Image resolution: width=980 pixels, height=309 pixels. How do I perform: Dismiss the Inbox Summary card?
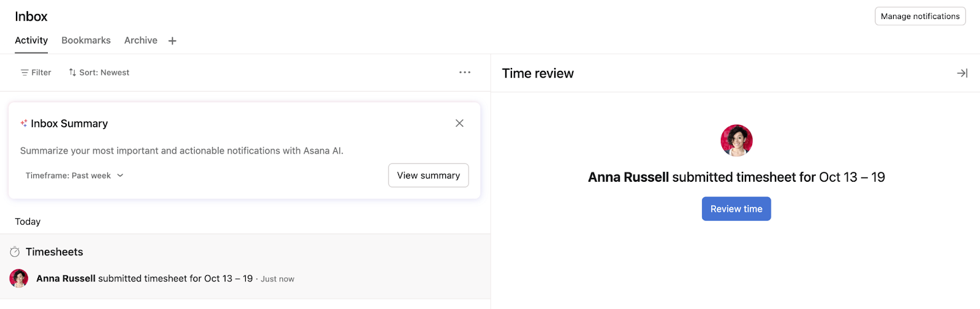(459, 123)
